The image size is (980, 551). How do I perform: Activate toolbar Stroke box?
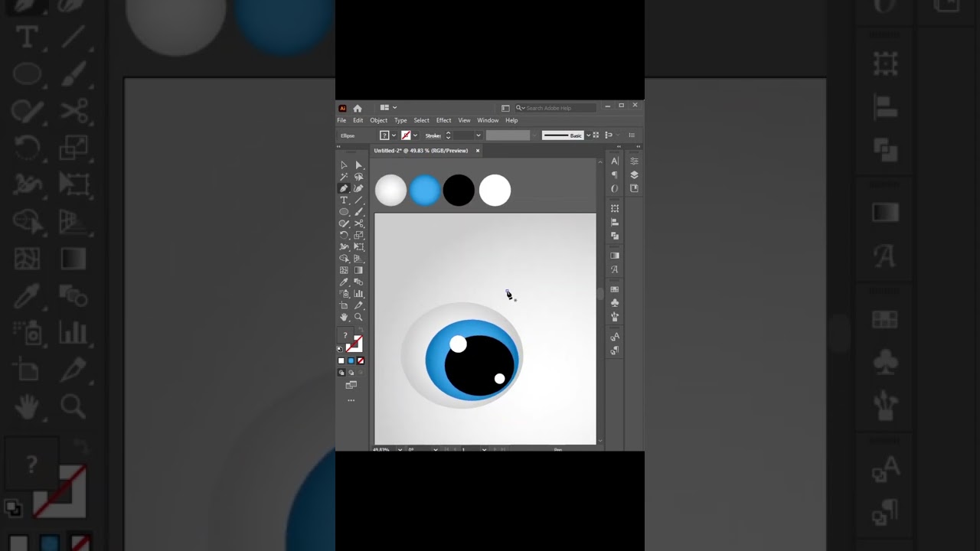pos(354,345)
